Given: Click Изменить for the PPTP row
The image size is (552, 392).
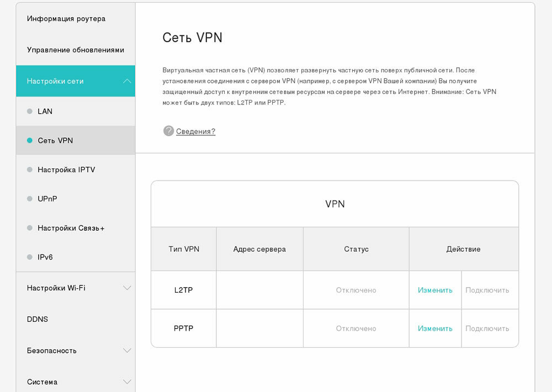Looking at the screenshot, I should 435,329.
